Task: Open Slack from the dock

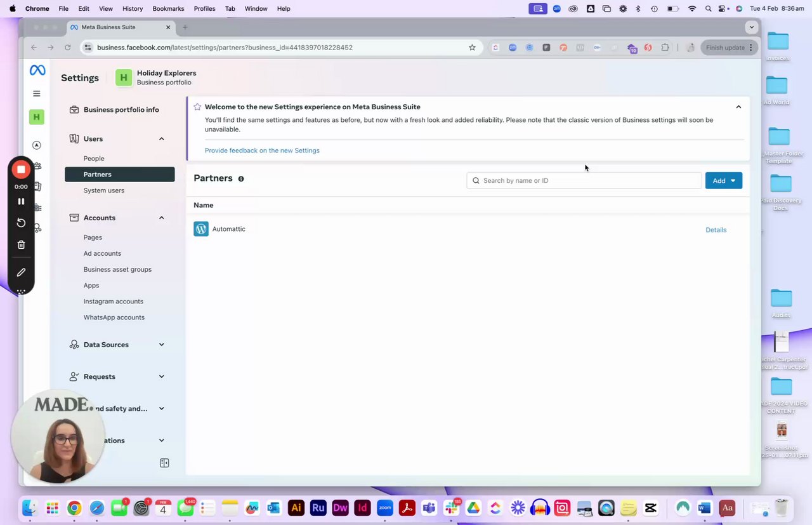Action: (451, 507)
